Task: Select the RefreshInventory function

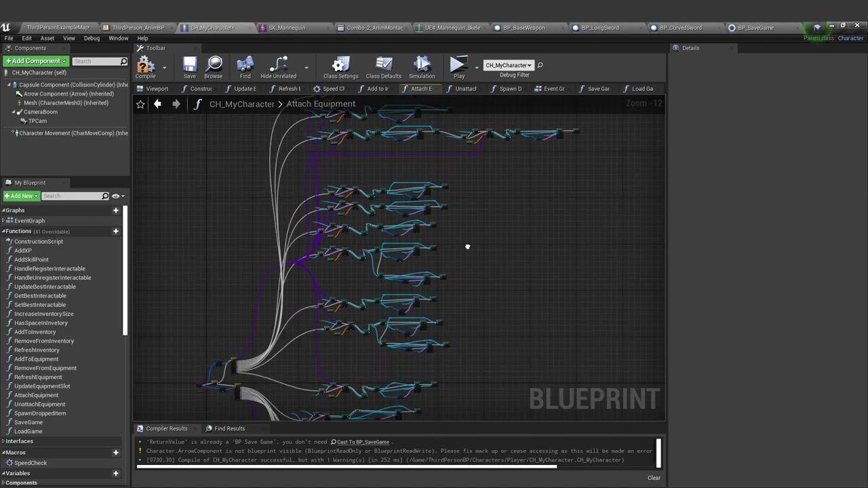Action: 37,350
